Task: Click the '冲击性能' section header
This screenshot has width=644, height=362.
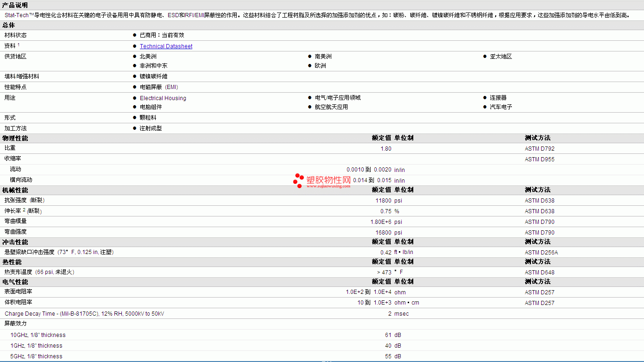Action: pos(15,242)
